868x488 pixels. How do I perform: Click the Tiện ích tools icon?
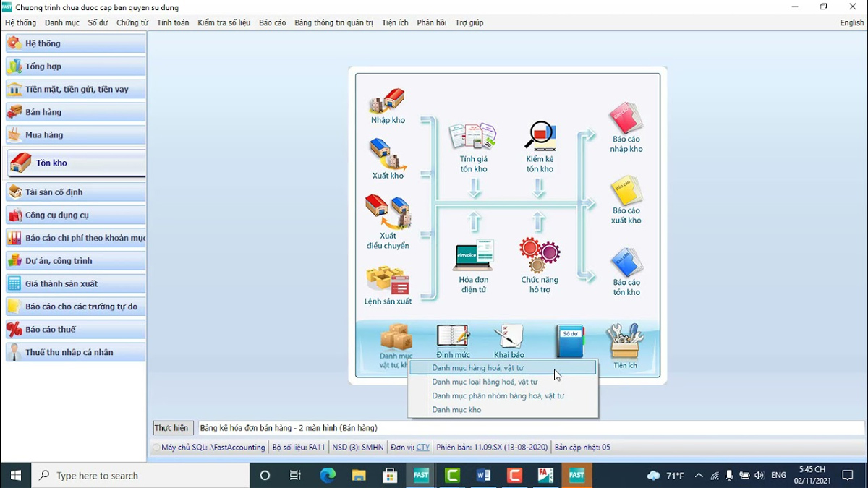tap(625, 341)
